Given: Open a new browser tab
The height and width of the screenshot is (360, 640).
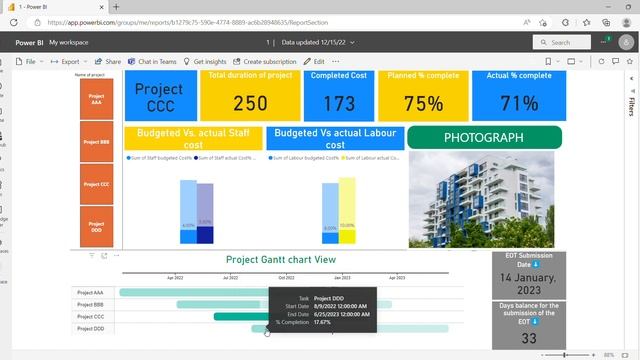Looking at the screenshot, I should [x=116, y=7].
